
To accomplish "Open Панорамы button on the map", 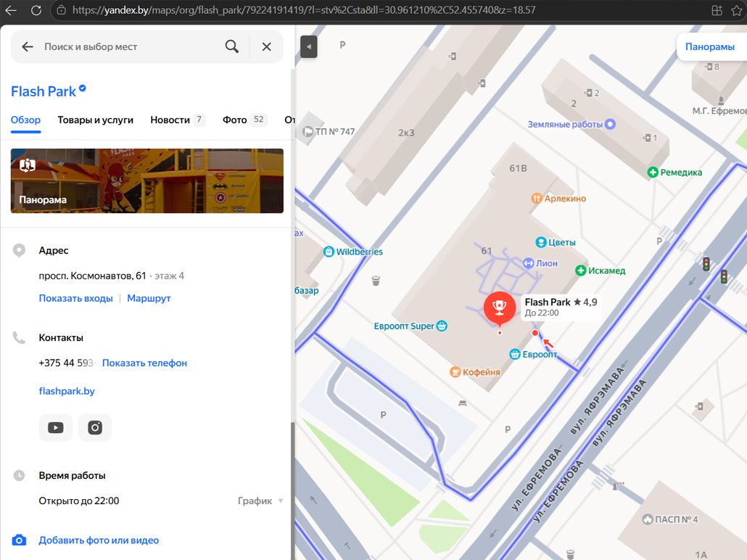I will click(709, 46).
